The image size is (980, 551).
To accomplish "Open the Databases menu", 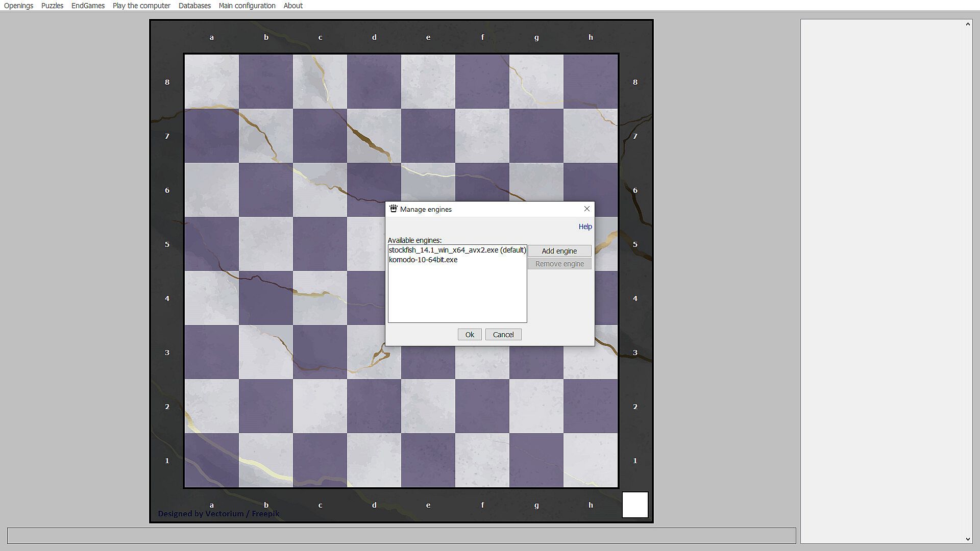I will pyautogui.click(x=194, y=6).
